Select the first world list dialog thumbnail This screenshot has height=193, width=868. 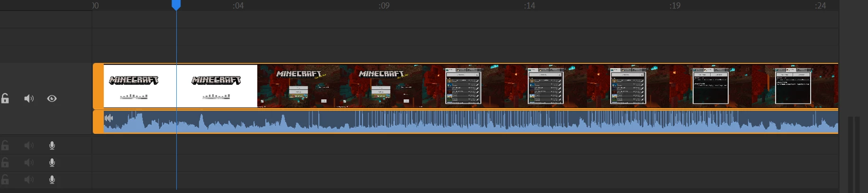coord(463,86)
